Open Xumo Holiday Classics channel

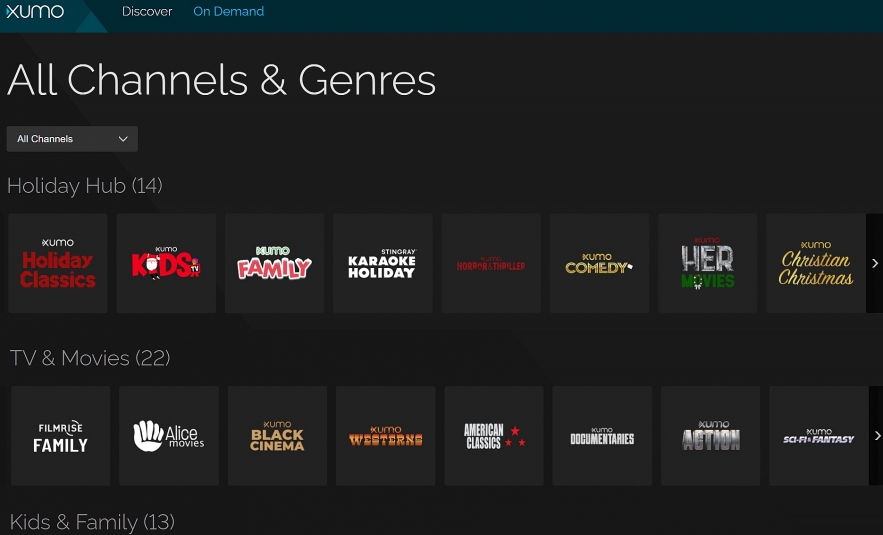[x=58, y=263]
